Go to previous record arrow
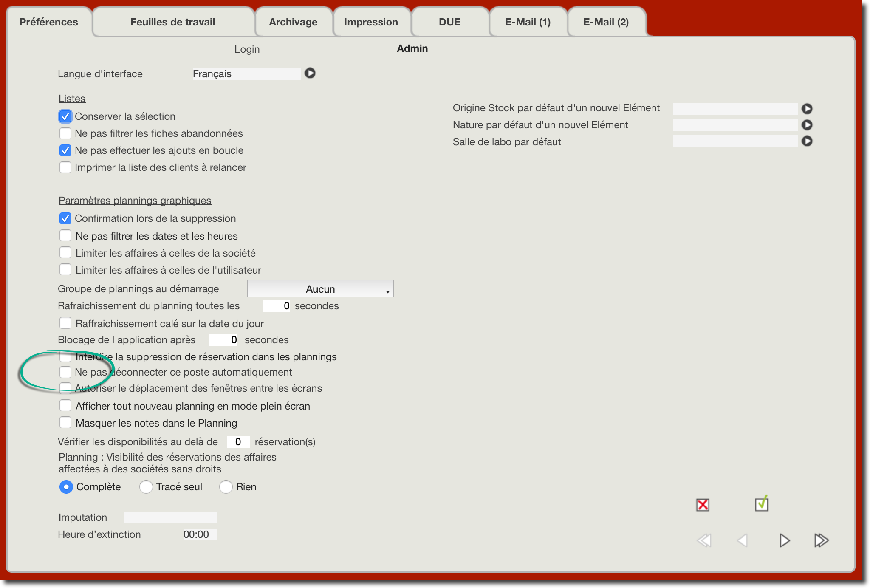 tap(742, 540)
